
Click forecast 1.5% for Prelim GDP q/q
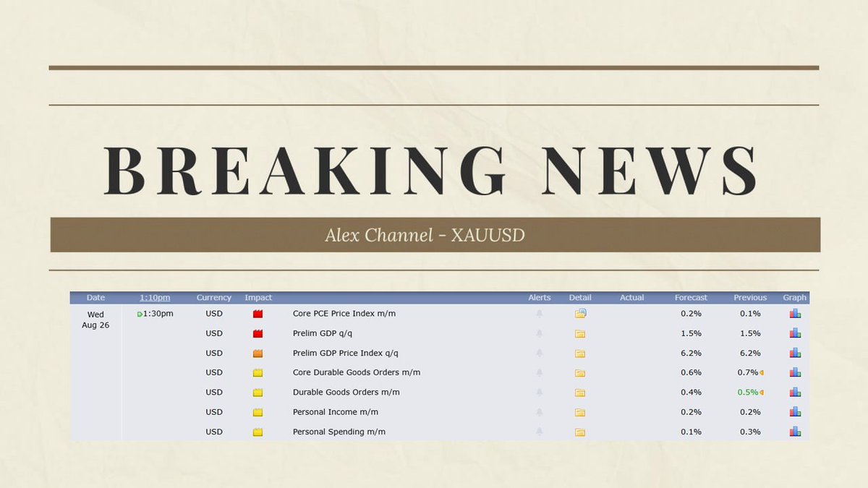point(692,333)
